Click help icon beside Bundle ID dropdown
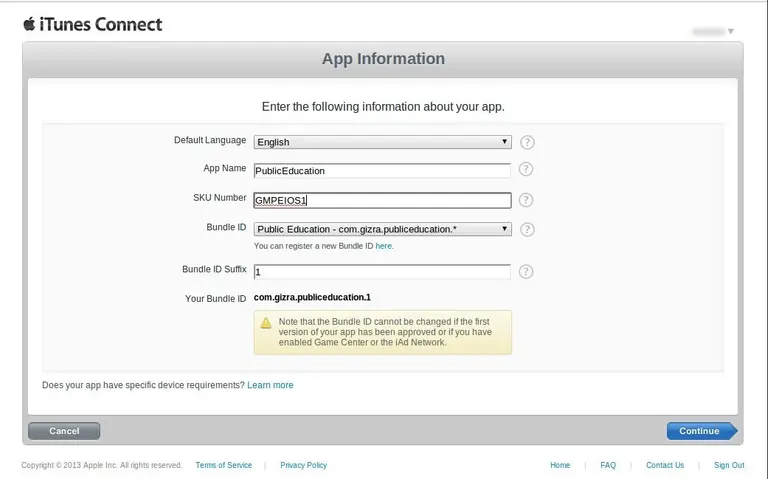 (527, 230)
